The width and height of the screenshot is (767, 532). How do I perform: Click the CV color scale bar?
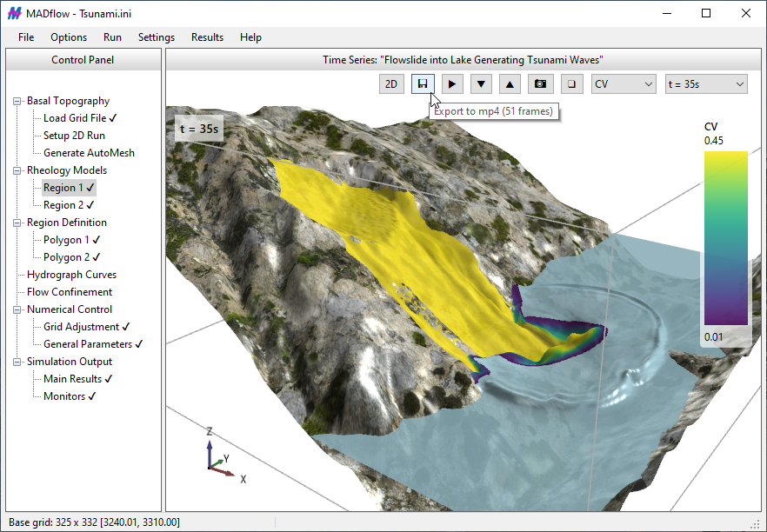click(x=725, y=238)
